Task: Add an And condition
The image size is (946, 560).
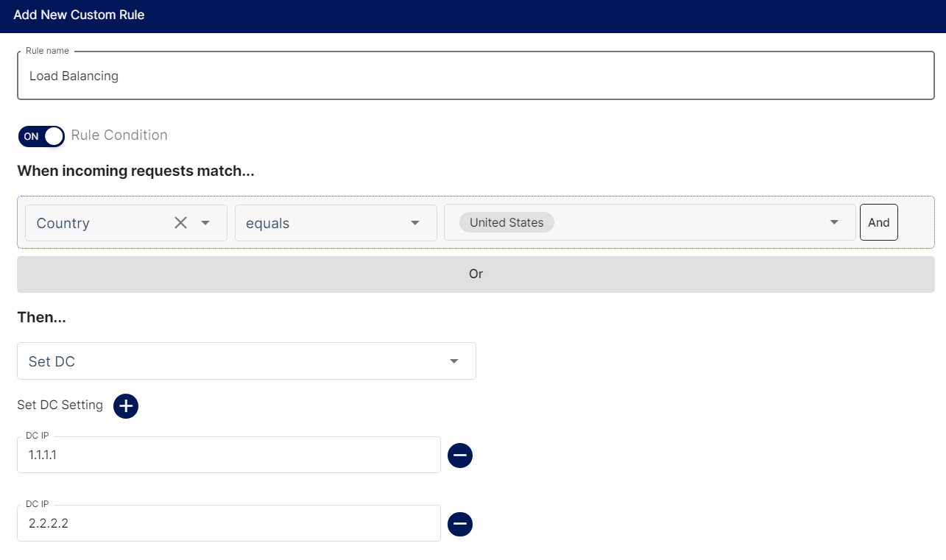Action: tap(879, 222)
